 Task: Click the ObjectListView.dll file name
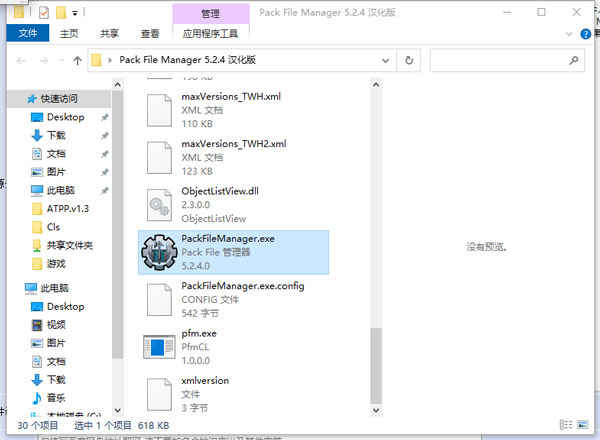pos(220,191)
